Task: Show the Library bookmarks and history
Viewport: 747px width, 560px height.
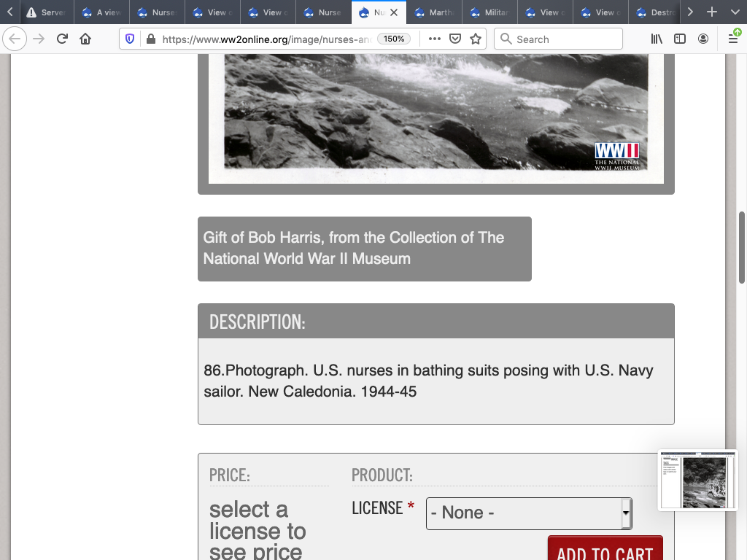Action: click(x=657, y=39)
